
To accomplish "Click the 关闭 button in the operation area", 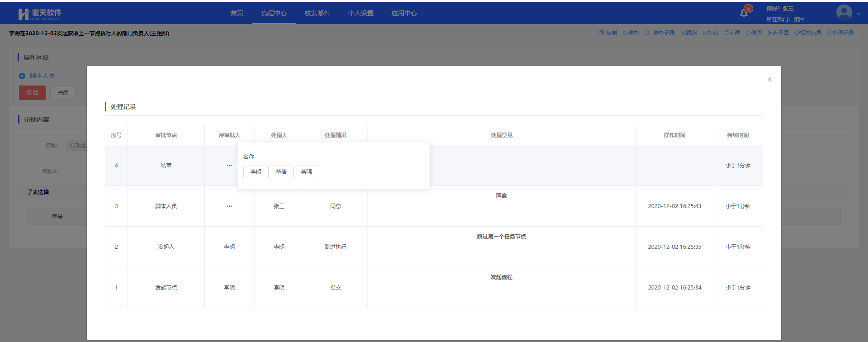I will tap(63, 93).
